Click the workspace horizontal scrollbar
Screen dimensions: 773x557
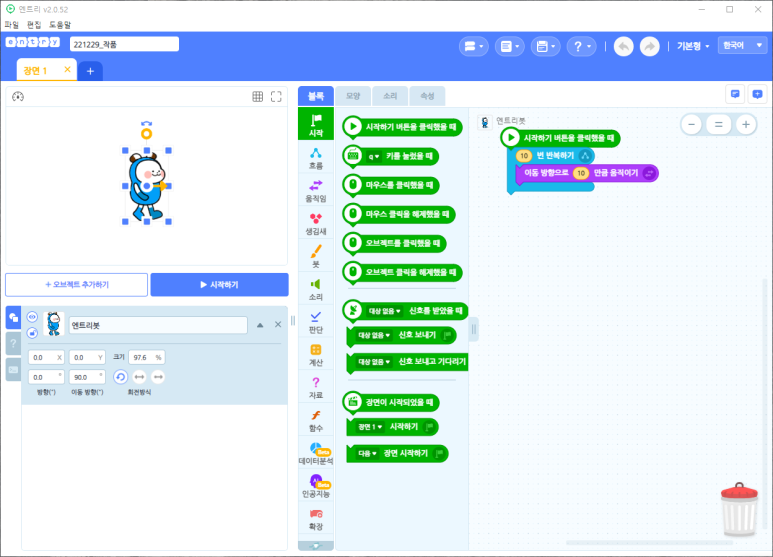point(648,543)
